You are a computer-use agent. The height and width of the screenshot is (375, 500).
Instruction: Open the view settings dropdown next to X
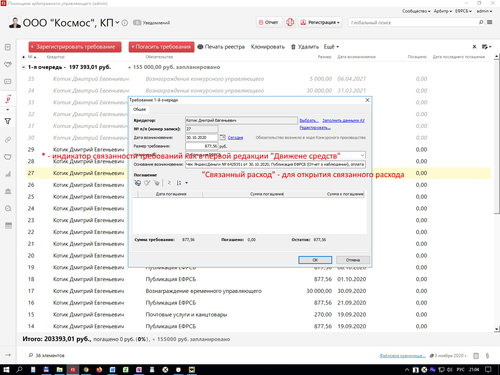[487, 47]
